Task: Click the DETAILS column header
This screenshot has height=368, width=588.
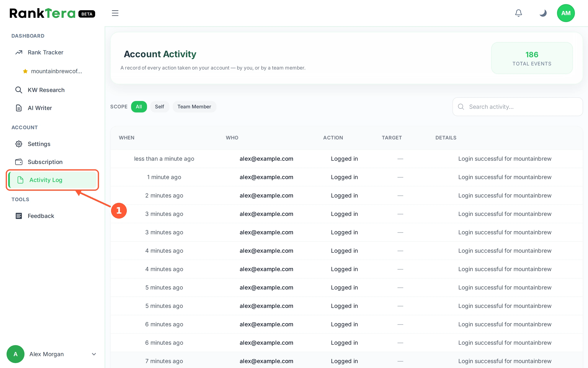Action: point(446,138)
